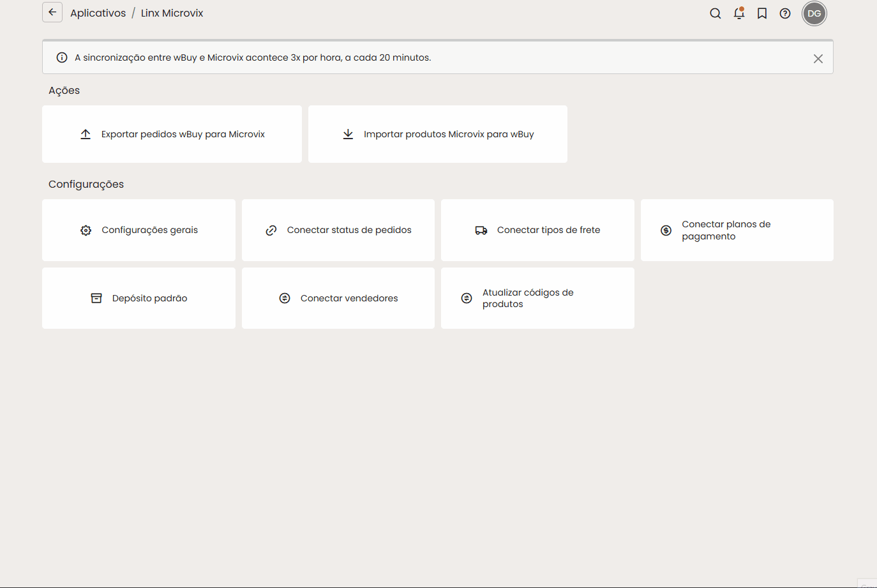The image size is (877, 588).
Task: Click Exportar pedidos wBuy para Microvix
Action: (172, 134)
